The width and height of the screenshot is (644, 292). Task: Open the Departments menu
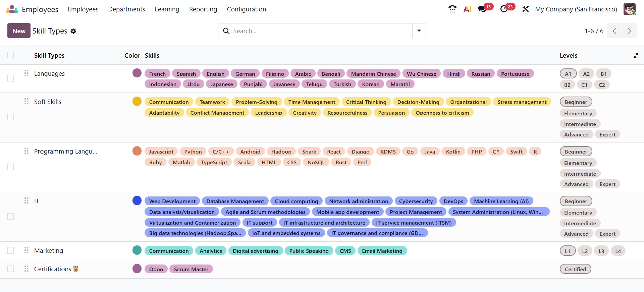click(x=126, y=9)
